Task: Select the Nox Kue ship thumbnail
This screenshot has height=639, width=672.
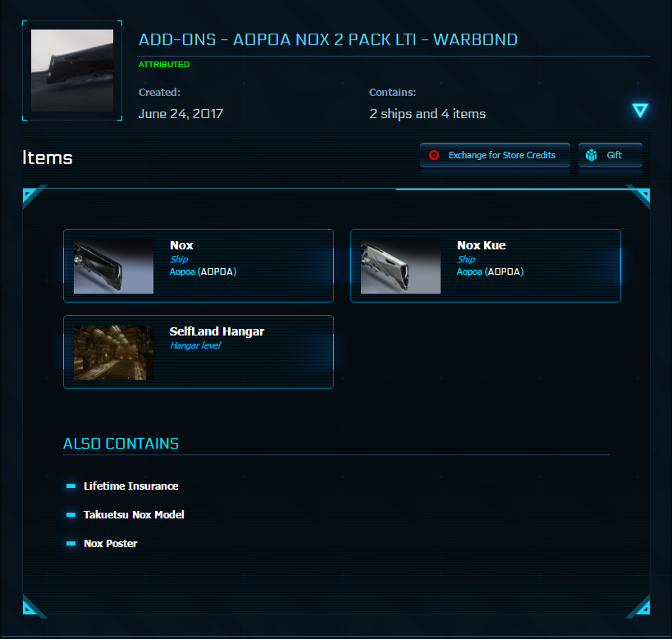Action: point(400,267)
